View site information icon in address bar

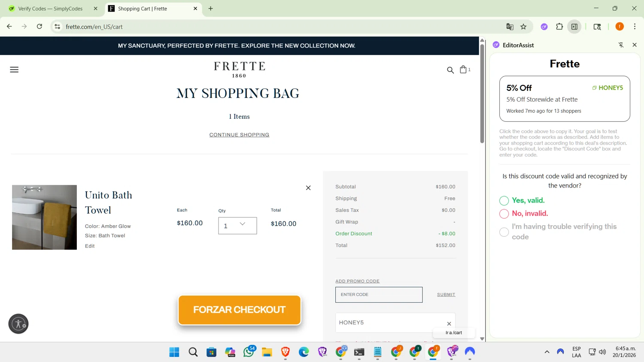(x=57, y=27)
